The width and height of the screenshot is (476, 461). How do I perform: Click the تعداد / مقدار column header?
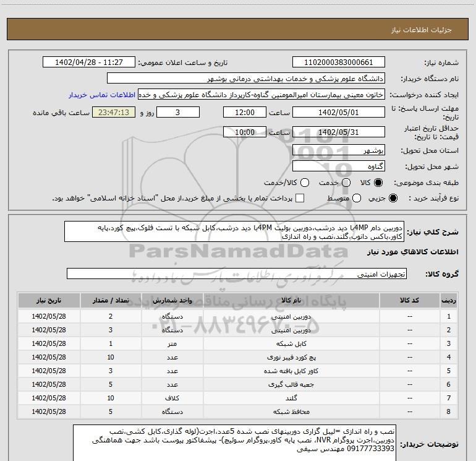(111, 301)
